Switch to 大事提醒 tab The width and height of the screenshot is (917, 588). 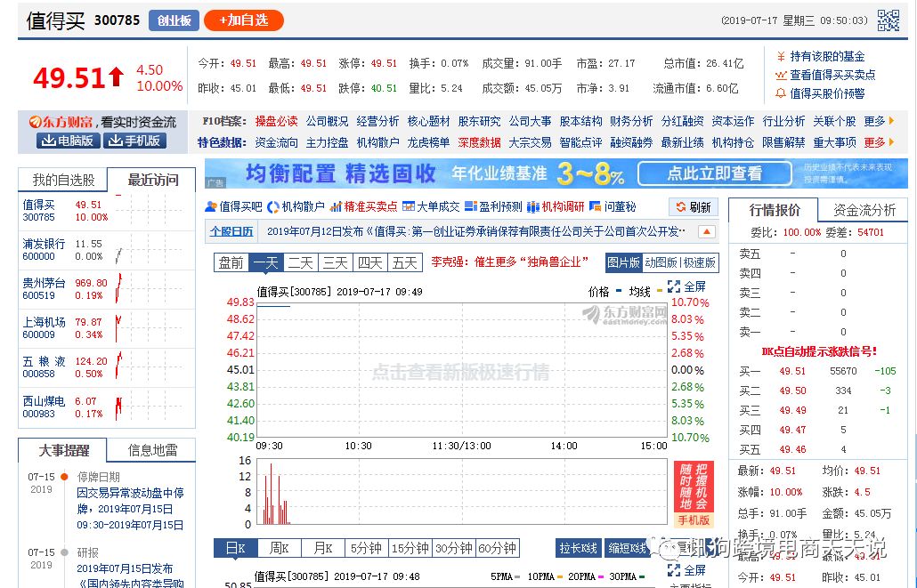coord(63,450)
